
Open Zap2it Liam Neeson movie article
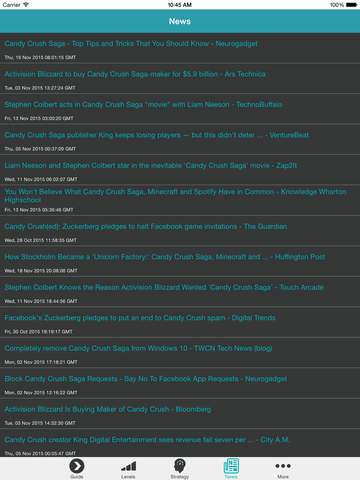tap(180, 170)
